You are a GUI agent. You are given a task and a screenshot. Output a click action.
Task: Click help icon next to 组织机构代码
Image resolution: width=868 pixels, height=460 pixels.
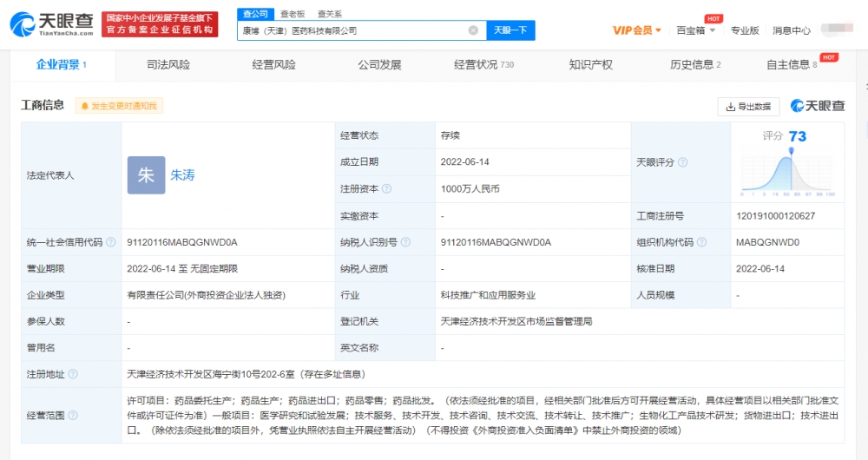click(702, 242)
